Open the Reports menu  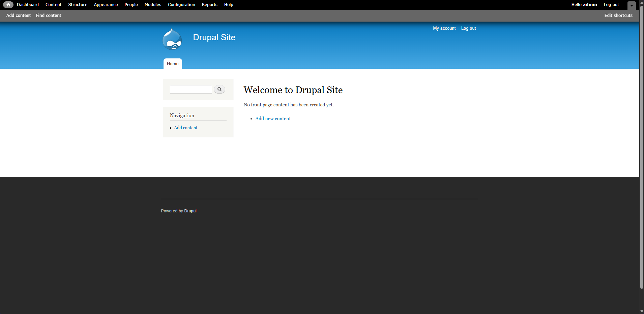coord(209,5)
